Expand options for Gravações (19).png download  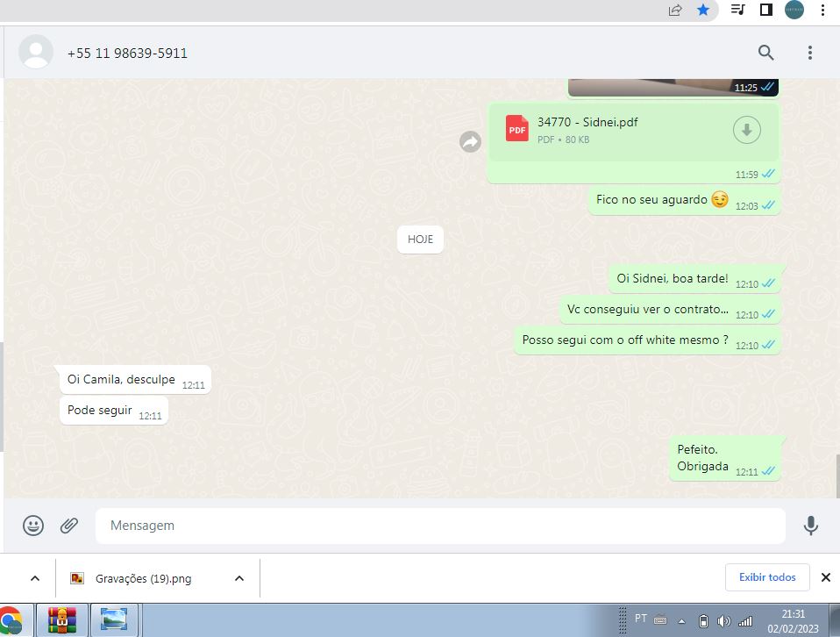[239, 578]
